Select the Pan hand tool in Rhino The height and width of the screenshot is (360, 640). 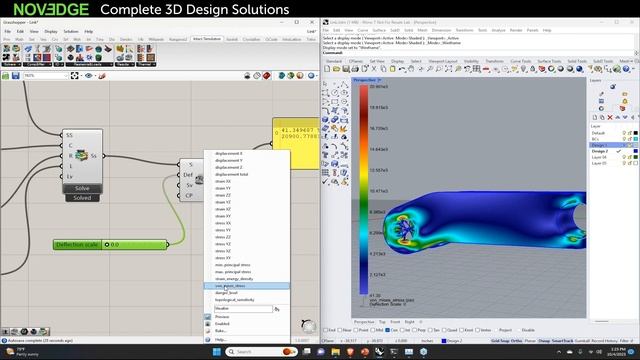tap(411, 69)
